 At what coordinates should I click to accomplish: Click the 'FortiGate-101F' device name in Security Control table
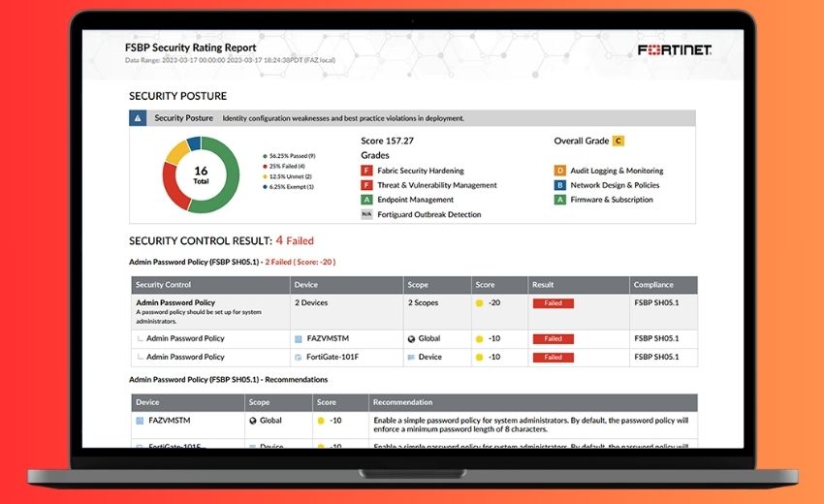pyautogui.click(x=333, y=357)
